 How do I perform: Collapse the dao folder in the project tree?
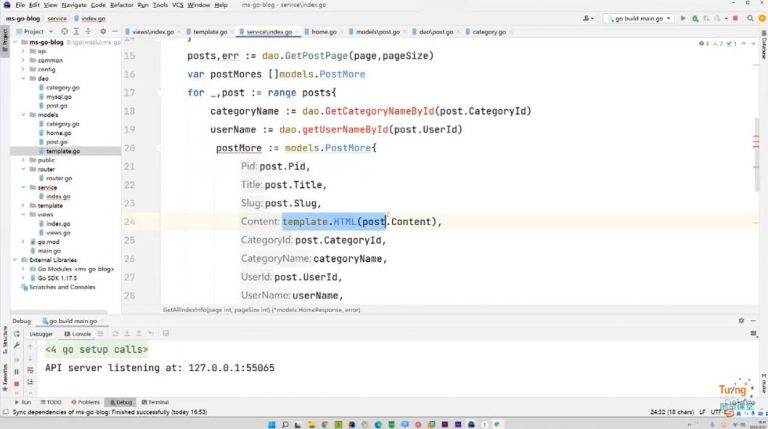click(24, 78)
